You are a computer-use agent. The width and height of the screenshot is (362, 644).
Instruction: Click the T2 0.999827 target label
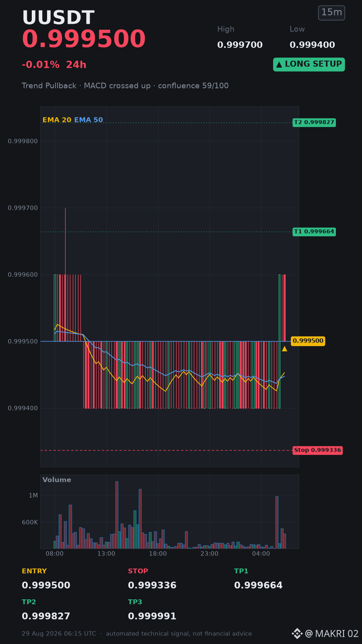pyautogui.click(x=314, y=122)
